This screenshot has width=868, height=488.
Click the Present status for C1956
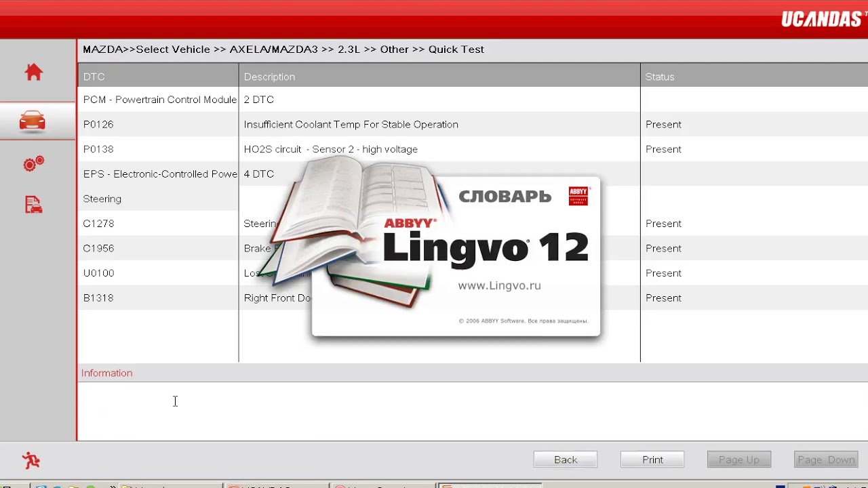[x=663, y=248]
